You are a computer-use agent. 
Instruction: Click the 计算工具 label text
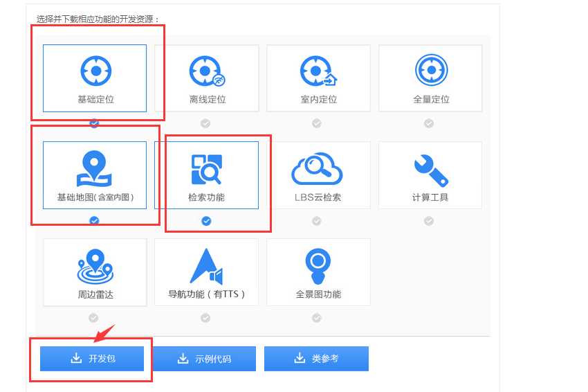(x=430, y=197)
